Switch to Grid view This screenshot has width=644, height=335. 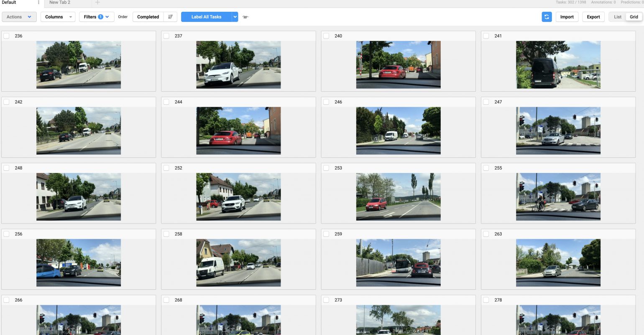(x=634, y=17)
